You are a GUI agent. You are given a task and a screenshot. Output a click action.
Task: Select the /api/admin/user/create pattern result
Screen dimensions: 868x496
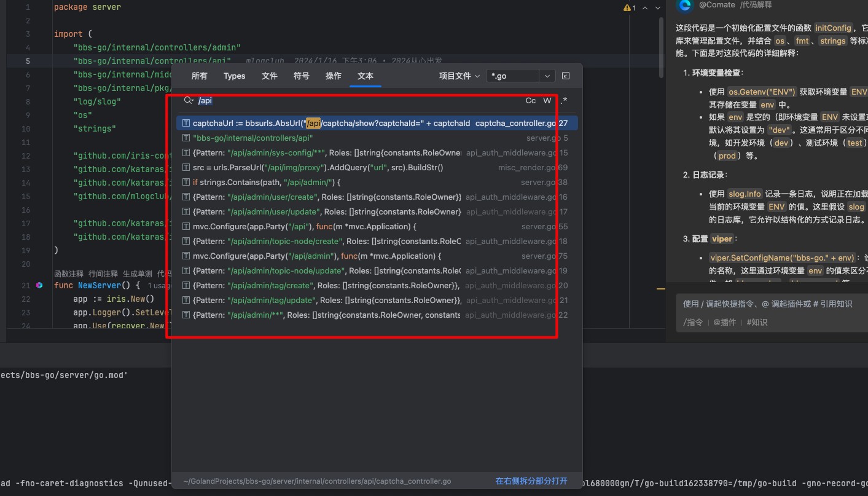[377, 197]
